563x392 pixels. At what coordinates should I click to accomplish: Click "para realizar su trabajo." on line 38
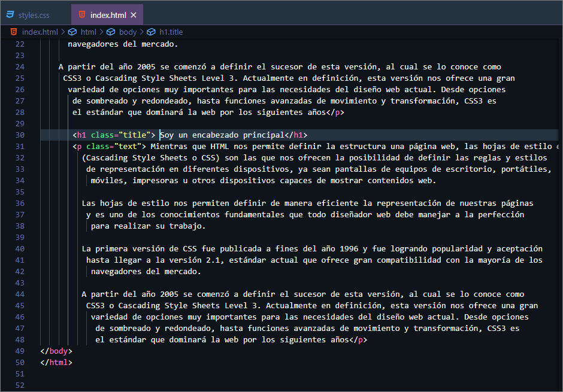click(149, 226)
